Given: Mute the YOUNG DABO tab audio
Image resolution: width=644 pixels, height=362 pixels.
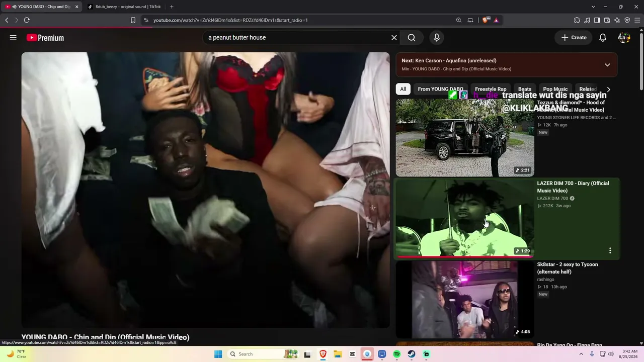Looking at the screenshot, I should point(14,7).
